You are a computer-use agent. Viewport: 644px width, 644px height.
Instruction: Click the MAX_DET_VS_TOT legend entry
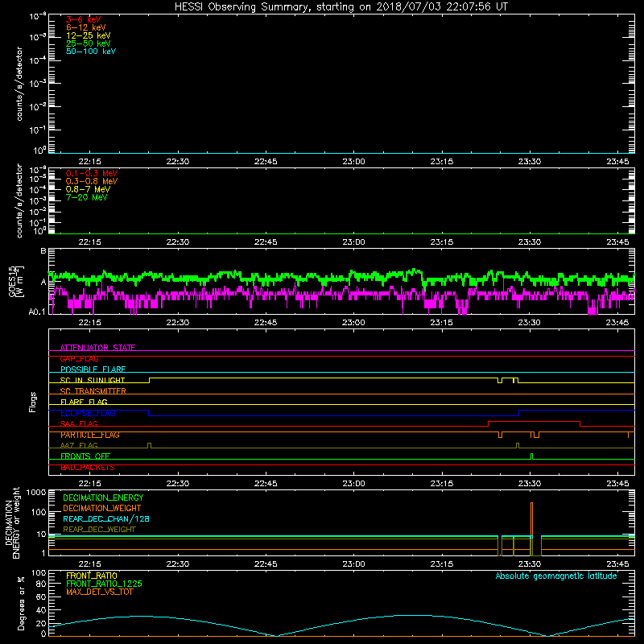(x=99, y=592)
